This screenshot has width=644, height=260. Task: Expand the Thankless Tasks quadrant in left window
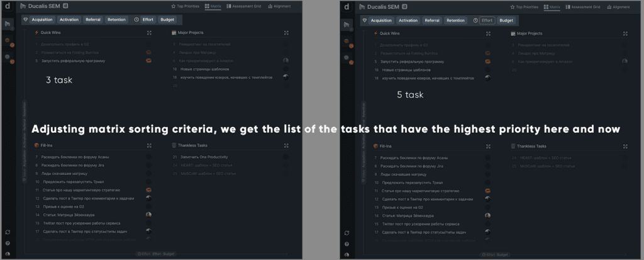click(x=286, y=145)
